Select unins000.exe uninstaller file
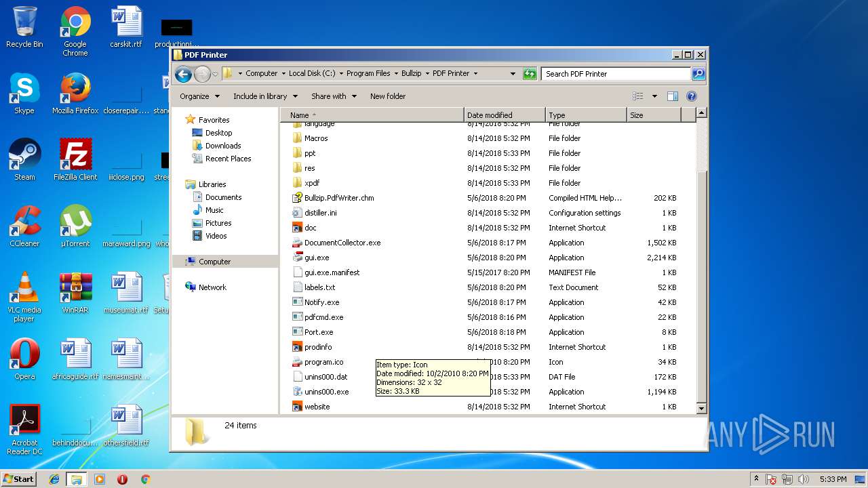This screenshot has width=868, height=488. 326,392
